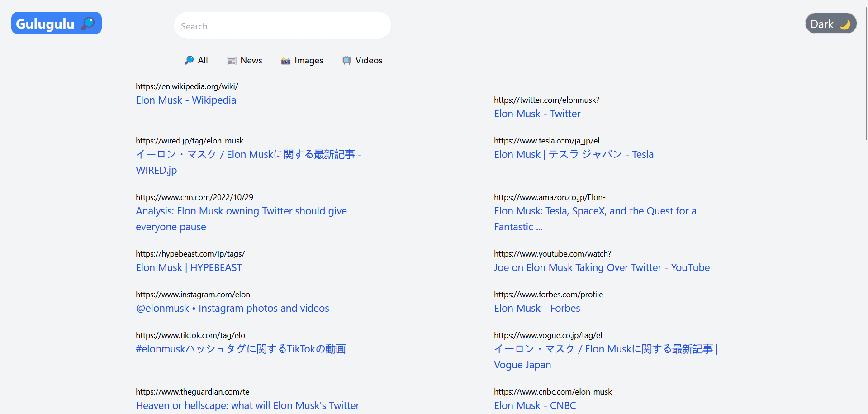Viewport: 868px width, 414px height.
Task: Toggle Dark mode button
Action: click(x=831, y=24)
